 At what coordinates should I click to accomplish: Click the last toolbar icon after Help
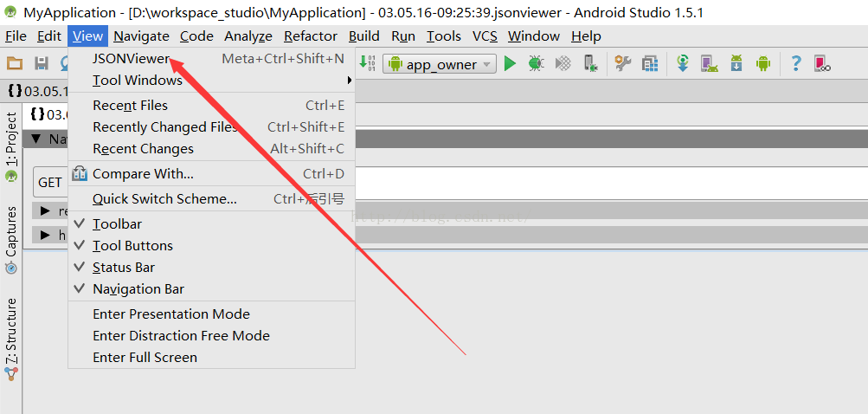[x=823, y=64]
